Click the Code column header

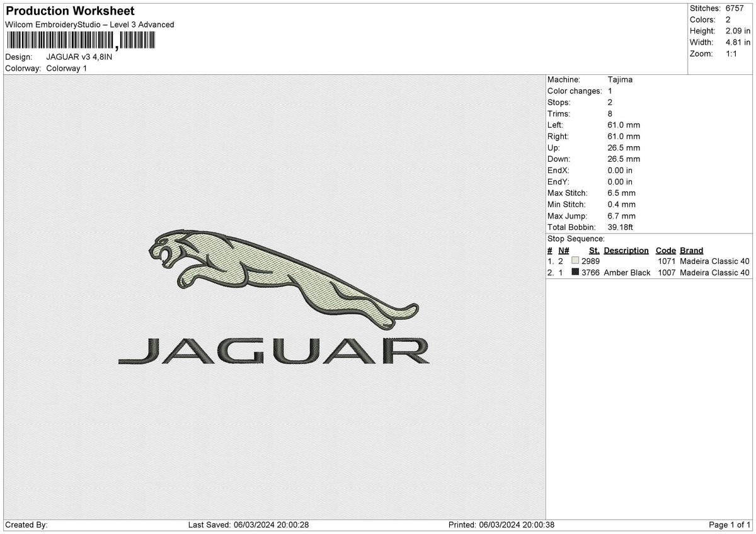665,250
